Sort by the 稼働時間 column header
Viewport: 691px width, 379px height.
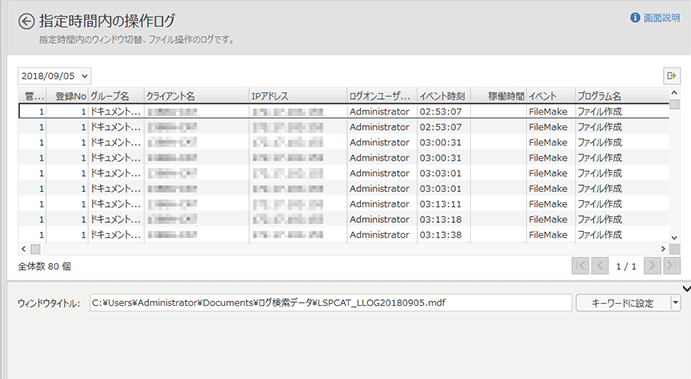(498, 96)
